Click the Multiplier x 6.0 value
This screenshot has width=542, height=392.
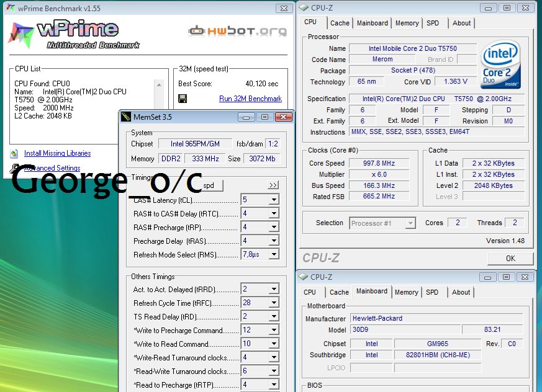tap(379, 174)
